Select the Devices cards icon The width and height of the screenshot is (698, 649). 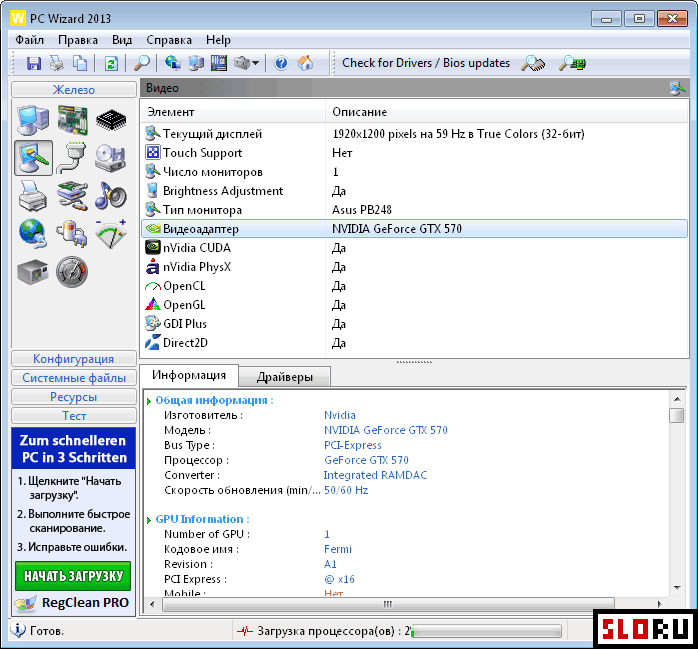tap(72, 196)
